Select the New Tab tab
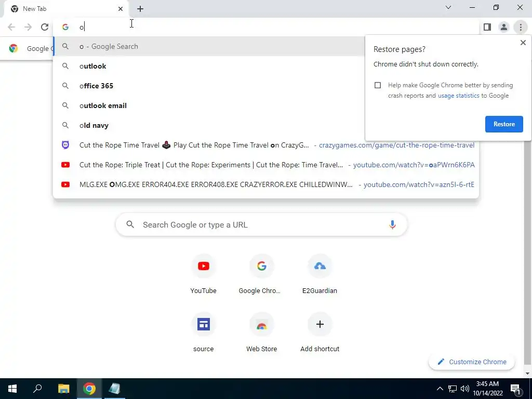Image resolution: width=532 pixels, height=399 pixels. [x=66, y=9]
